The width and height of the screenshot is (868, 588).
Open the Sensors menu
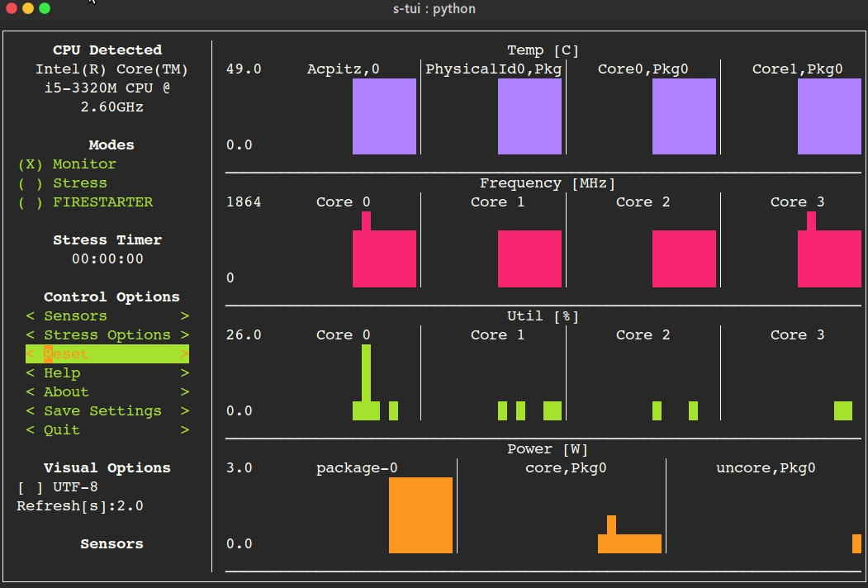tap(107, 316)
